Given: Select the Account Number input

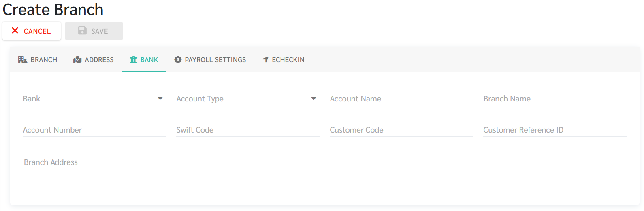Looking at the screenshot, I should pyautogui.click(x=94, y=130).
